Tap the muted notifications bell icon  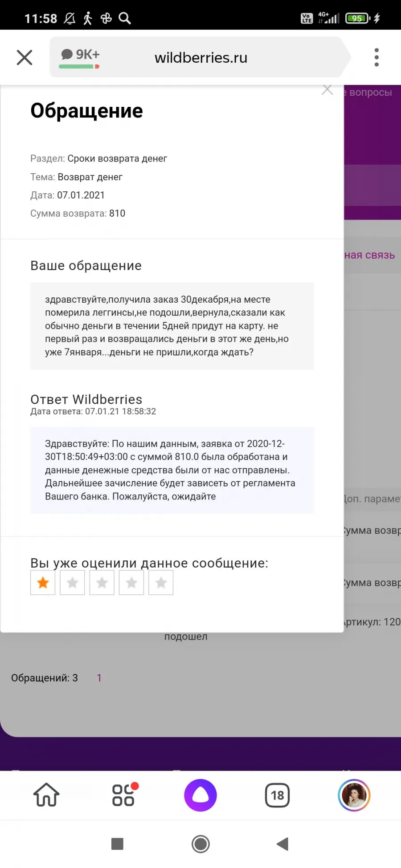click(70, 18)
